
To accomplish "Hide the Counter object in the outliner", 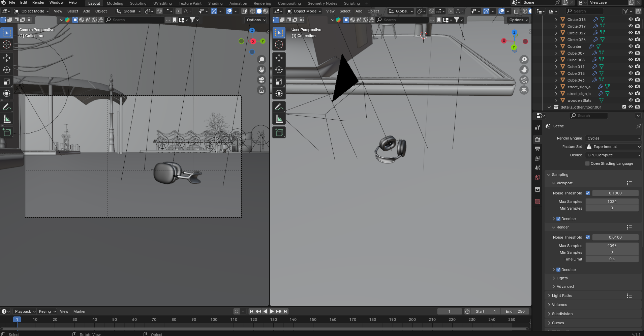I will point(630,46).
